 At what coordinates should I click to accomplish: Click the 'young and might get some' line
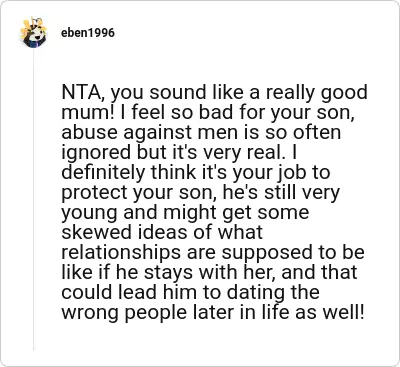(x=185, y=213)
